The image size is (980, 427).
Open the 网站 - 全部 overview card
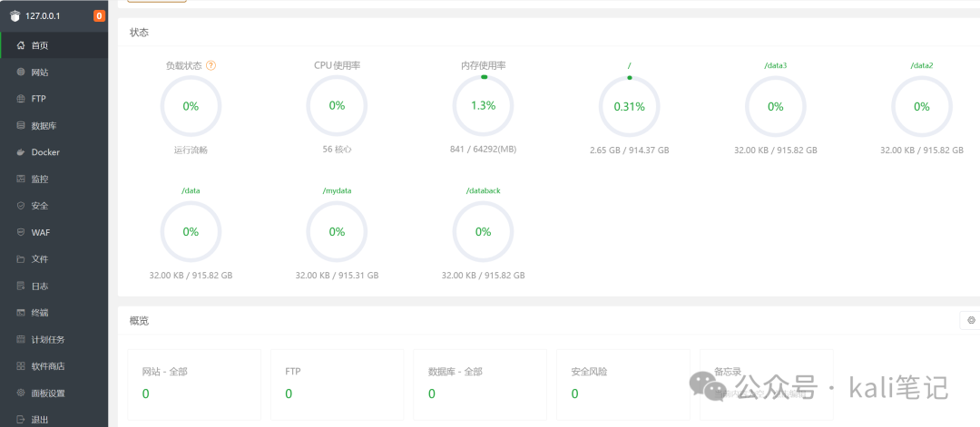pyautogui.click(x=194, y=384)
